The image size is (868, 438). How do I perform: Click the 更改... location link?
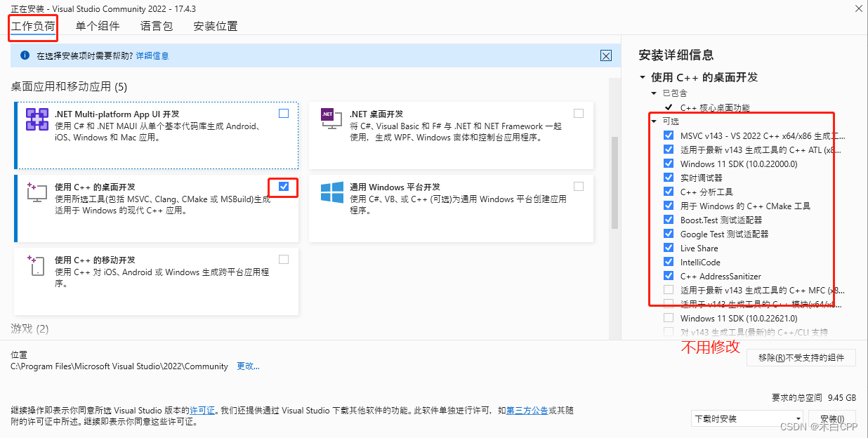248,366
